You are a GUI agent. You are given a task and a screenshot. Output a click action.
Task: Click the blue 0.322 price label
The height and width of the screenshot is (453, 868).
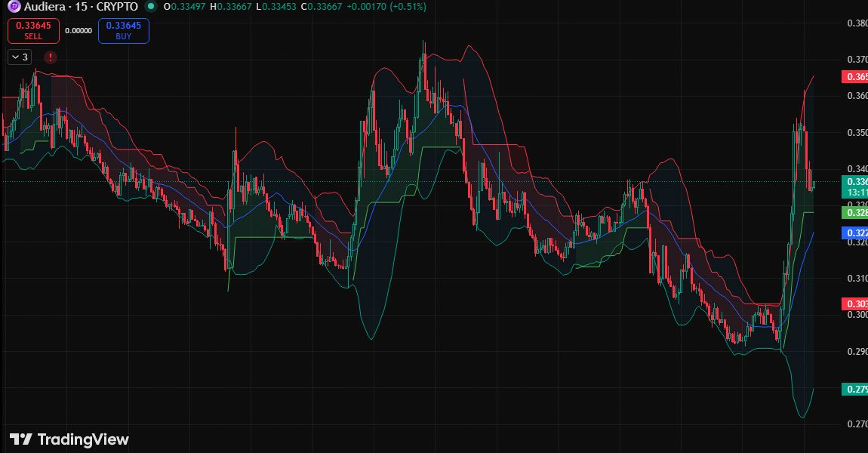tap(854, 233)
